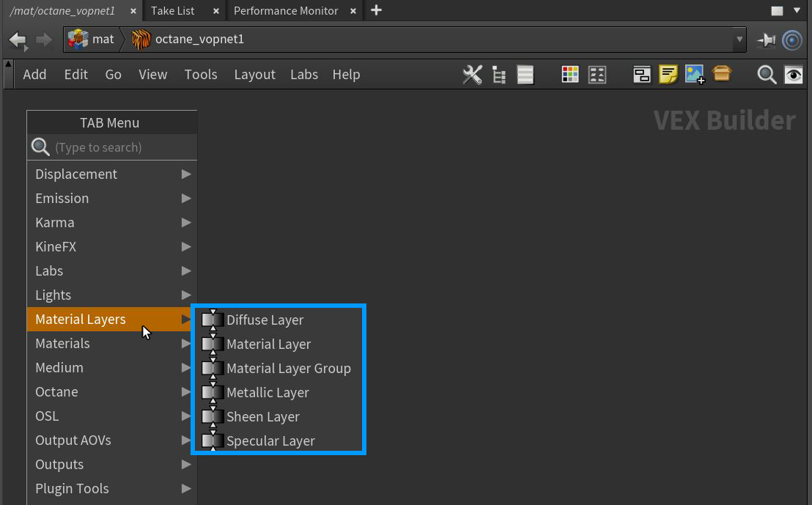812x505 pixels.
Task: Toggle the pin pane button
Action: click(x=767, y=40)
